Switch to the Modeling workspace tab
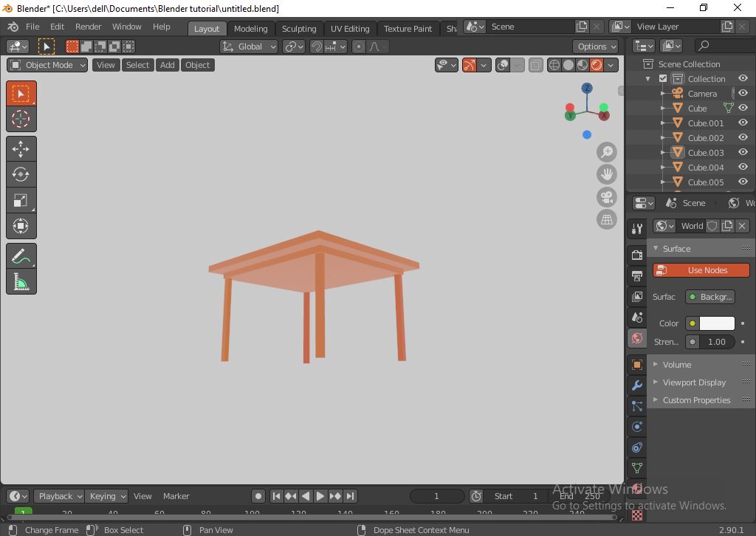This screenshot has width=756, height=536. click(250, 28)
